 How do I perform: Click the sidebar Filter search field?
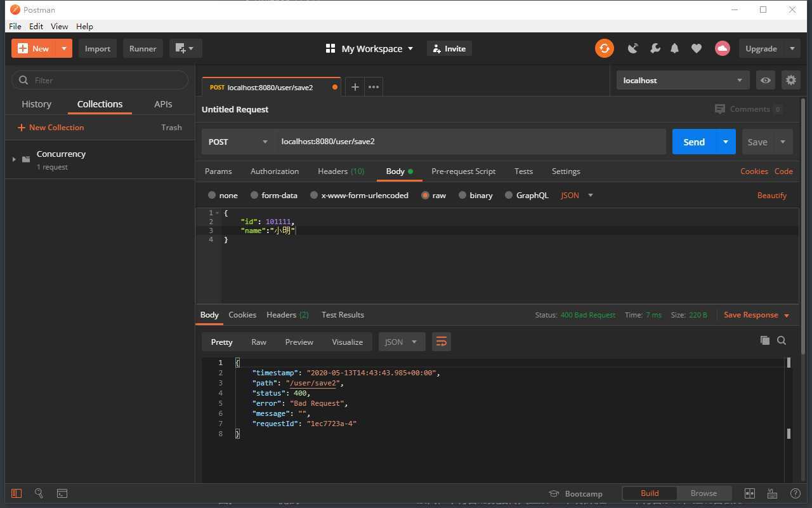100,80
